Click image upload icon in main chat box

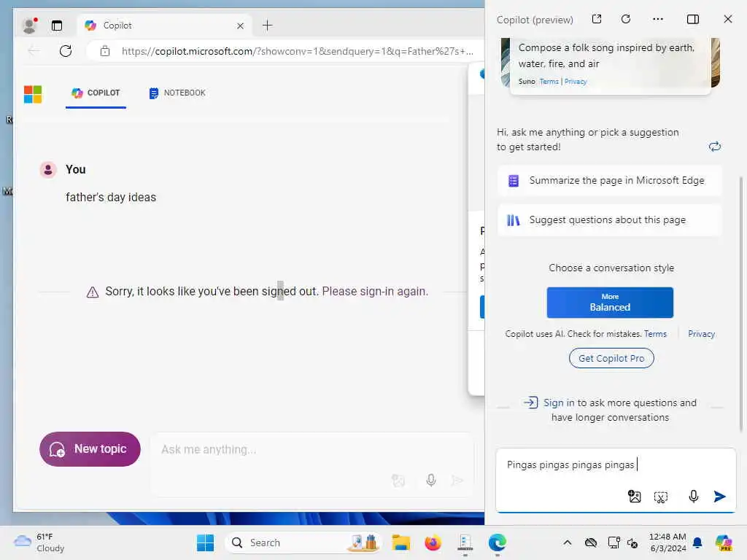pos(398,481)
